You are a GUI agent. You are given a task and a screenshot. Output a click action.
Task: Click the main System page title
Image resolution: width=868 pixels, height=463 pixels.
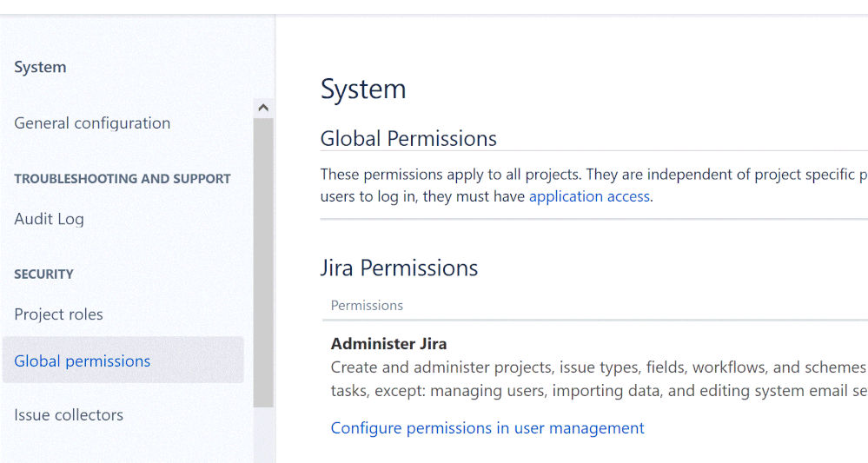coord(363,89)
